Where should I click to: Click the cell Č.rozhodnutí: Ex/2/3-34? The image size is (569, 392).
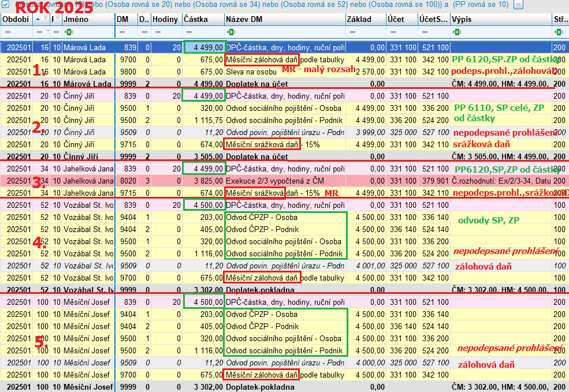tap(501, 181)
